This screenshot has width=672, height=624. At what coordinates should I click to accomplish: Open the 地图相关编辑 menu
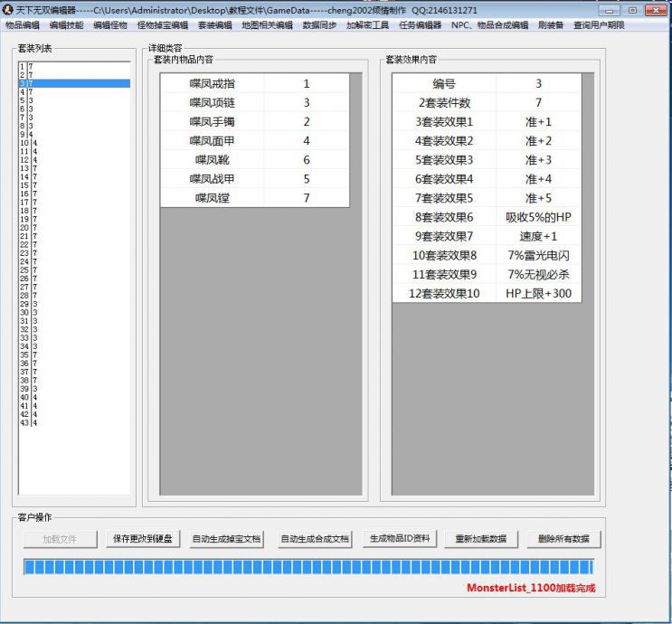click(x=267, y=25)
